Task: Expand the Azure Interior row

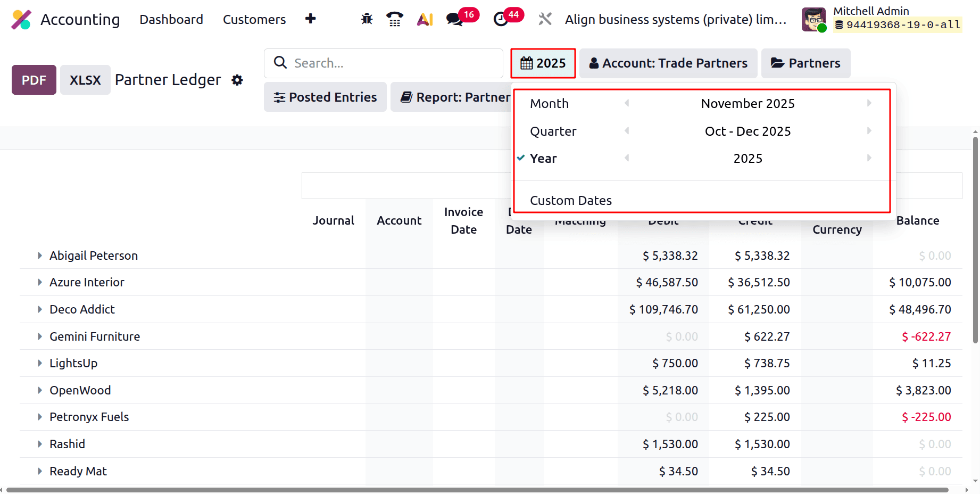Action: (39, 282)
